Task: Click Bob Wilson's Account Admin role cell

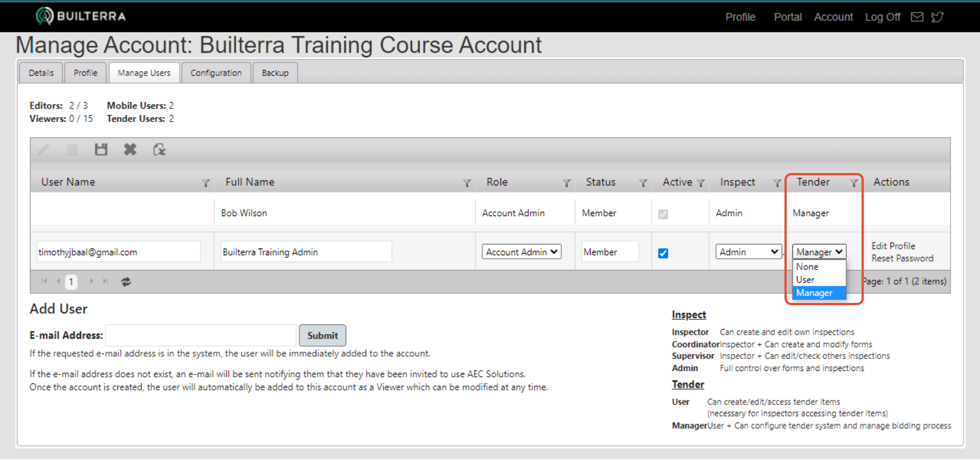Action: click(525, 213)
